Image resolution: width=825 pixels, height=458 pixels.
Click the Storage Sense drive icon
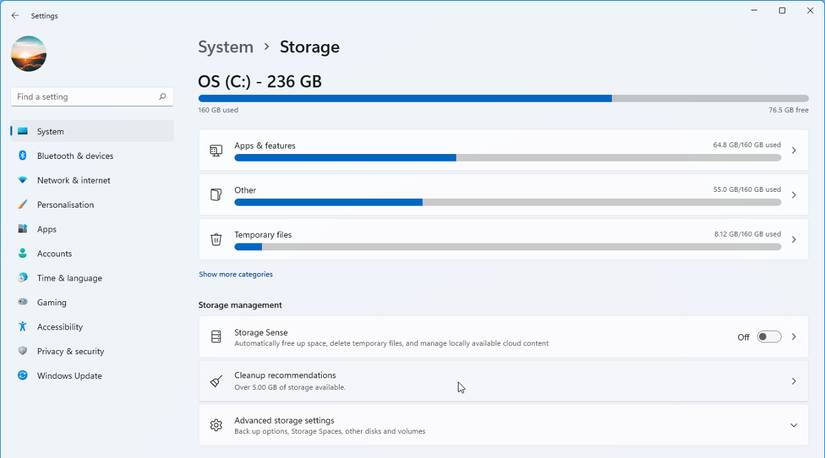(216, 337)
